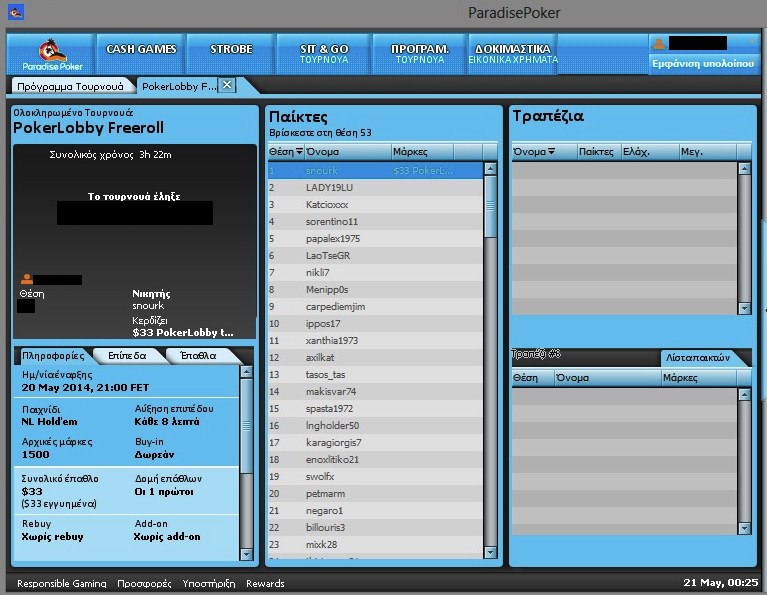This screenshot has height=595, width=767.
Task: Players list scrollbar up arrow
Action: tap(490, 169)
